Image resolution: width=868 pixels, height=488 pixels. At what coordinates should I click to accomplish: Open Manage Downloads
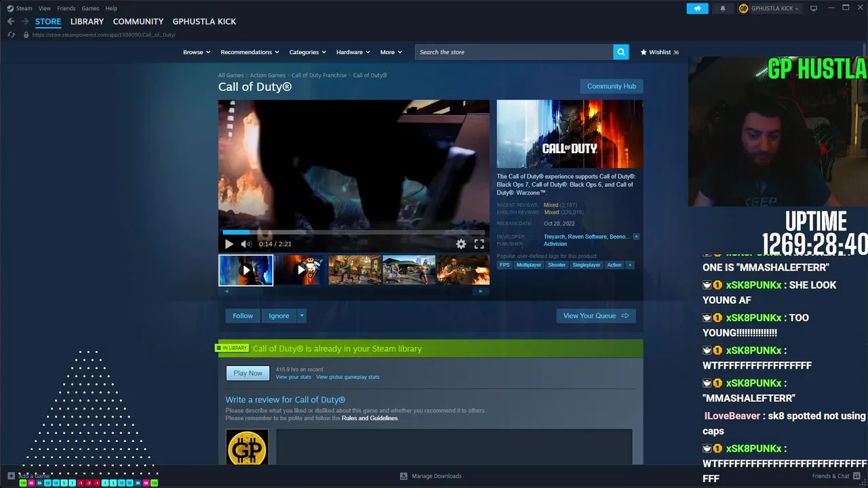pyautogui.click(x=431, y=476)
